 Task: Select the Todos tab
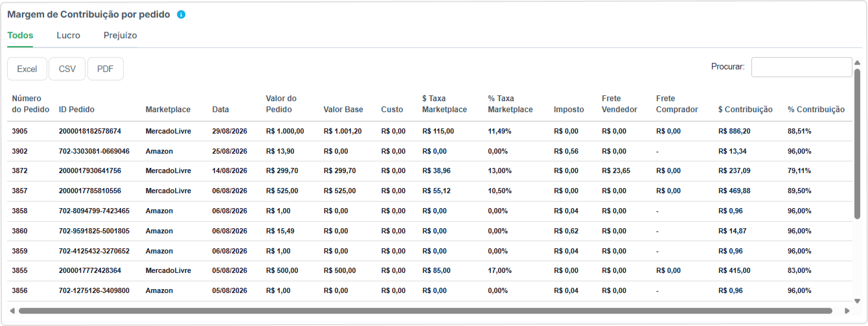pos(20,36)
